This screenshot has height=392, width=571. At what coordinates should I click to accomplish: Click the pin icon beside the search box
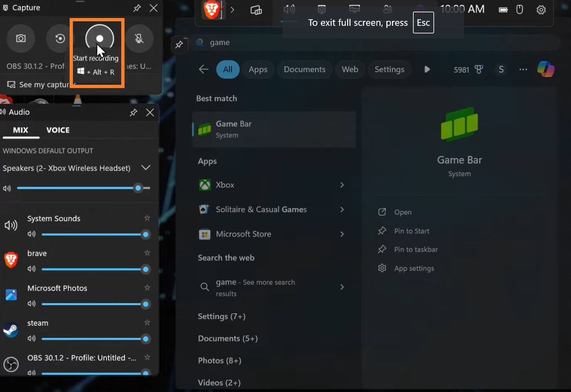pyautogui.click(x=179, y=45)
